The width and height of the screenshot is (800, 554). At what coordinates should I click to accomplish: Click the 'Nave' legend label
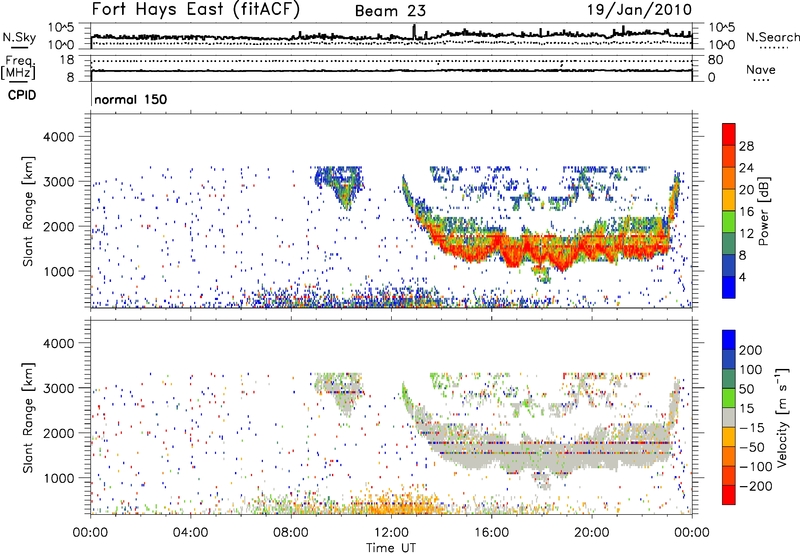(x=761, y=70)
